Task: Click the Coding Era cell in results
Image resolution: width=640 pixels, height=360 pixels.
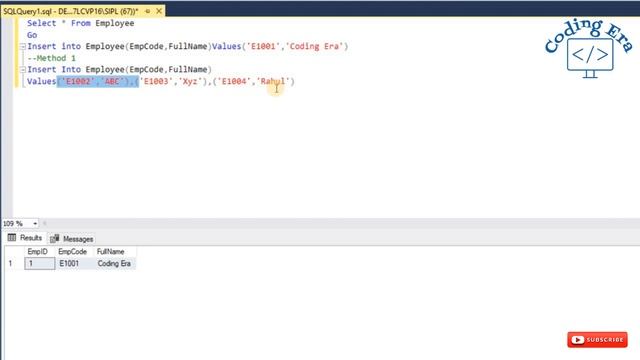Action: pos(114,264)
